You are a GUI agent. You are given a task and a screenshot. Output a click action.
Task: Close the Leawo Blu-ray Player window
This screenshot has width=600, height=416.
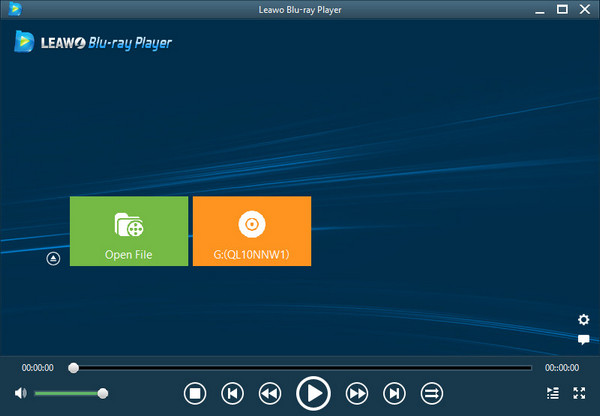coord(585,9)
